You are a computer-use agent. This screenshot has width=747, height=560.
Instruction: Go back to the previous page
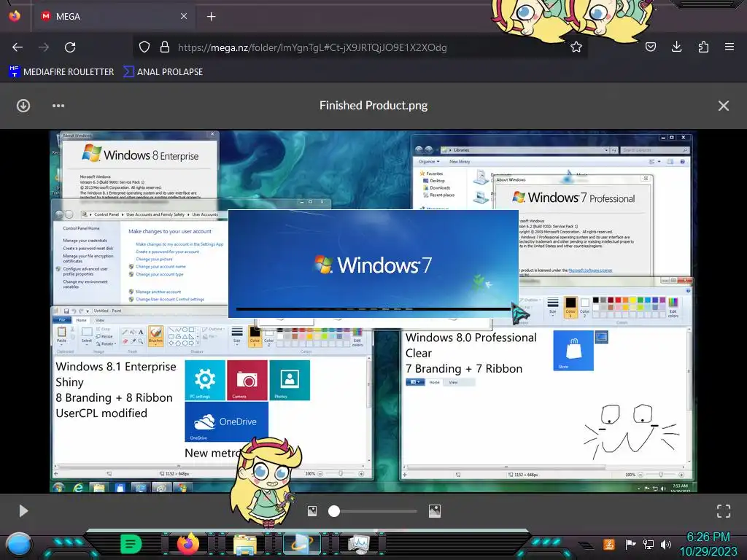[x=18, y=47]
